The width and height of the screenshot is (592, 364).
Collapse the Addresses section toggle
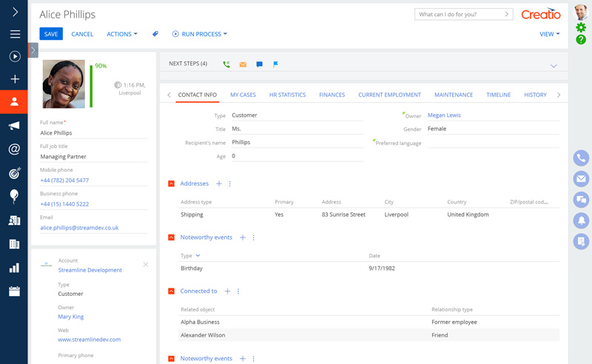(172, 183)
